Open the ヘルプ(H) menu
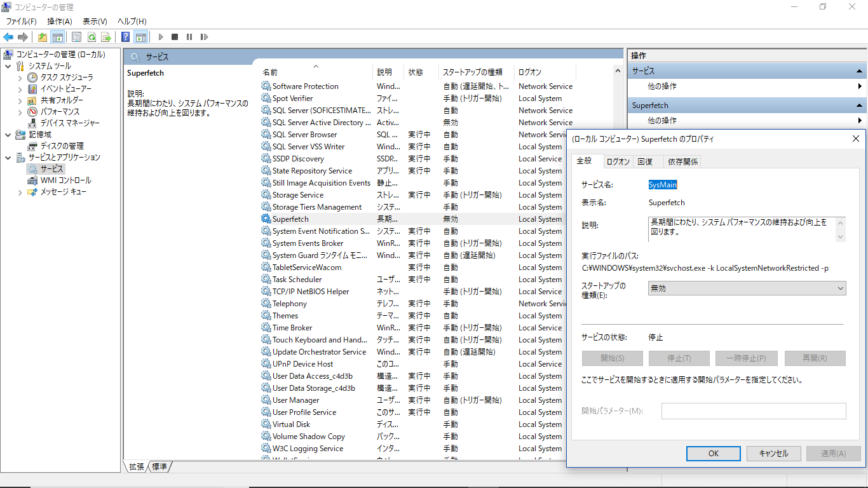Screen dimensions: 868x488 (132, 22)
